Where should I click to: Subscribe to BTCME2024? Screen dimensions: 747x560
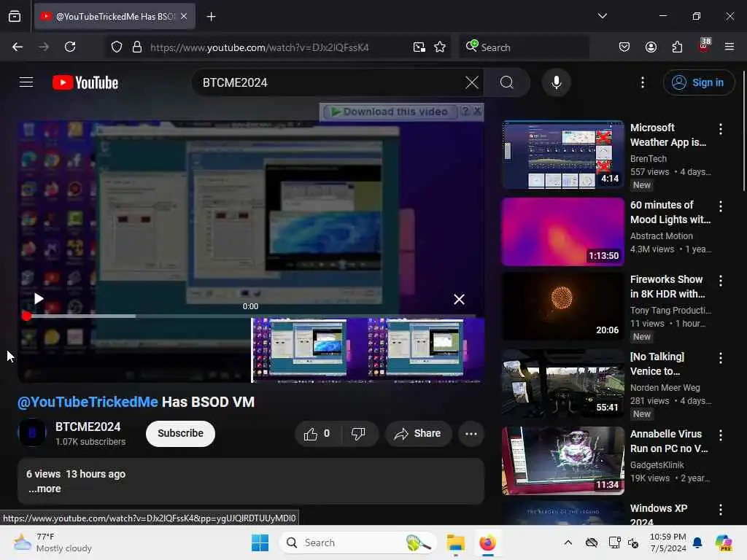click(181, 433)
